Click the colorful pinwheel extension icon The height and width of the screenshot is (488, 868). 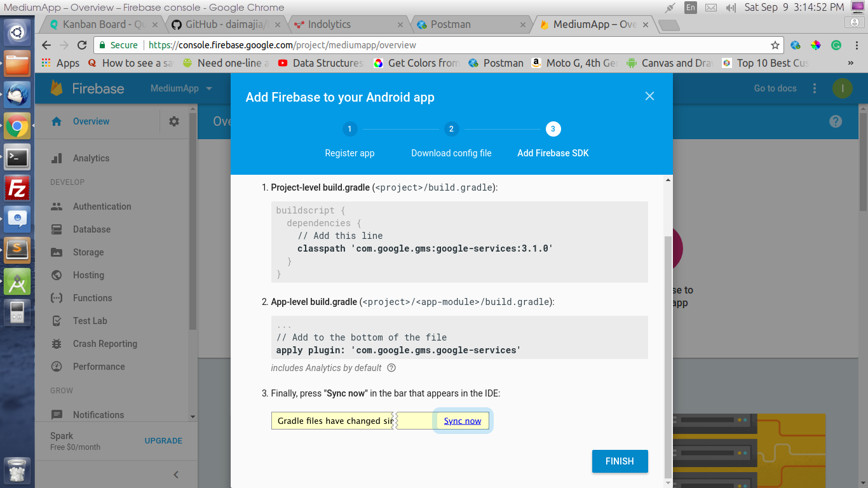pyautogui.click(x=816, y=45)
